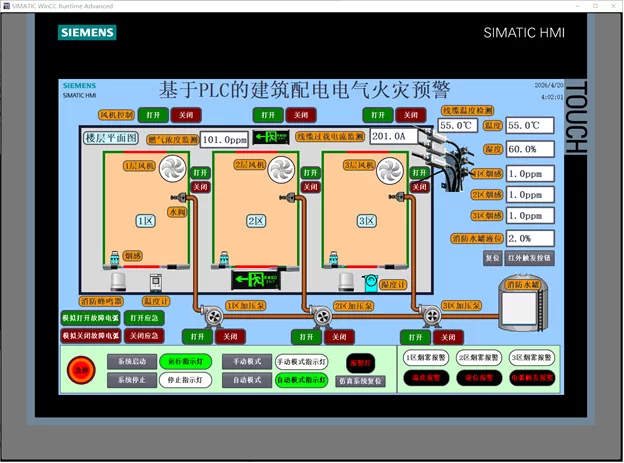Screen dimensions: 624x463
Task: Click 关闭 under the 3区加压泵 pump
Action: tap(448, 337)
